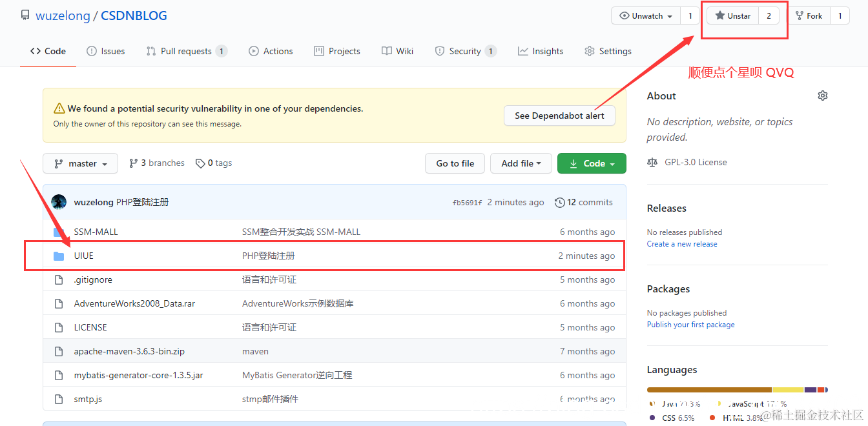Open the smtp.js file
The image size is (868, 426).
pos(88,399)
